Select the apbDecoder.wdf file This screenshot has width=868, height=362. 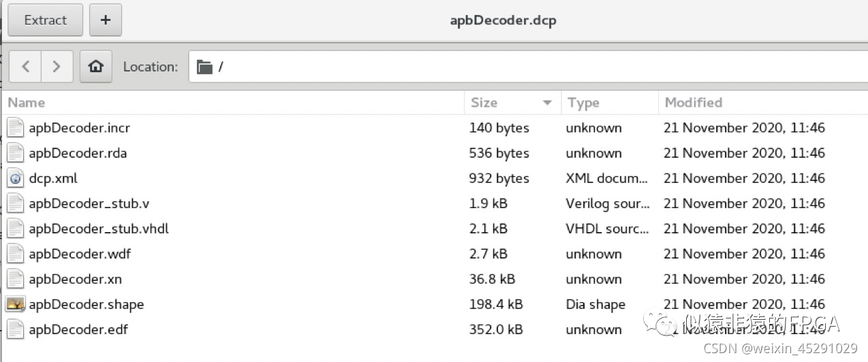click(80, 254)
